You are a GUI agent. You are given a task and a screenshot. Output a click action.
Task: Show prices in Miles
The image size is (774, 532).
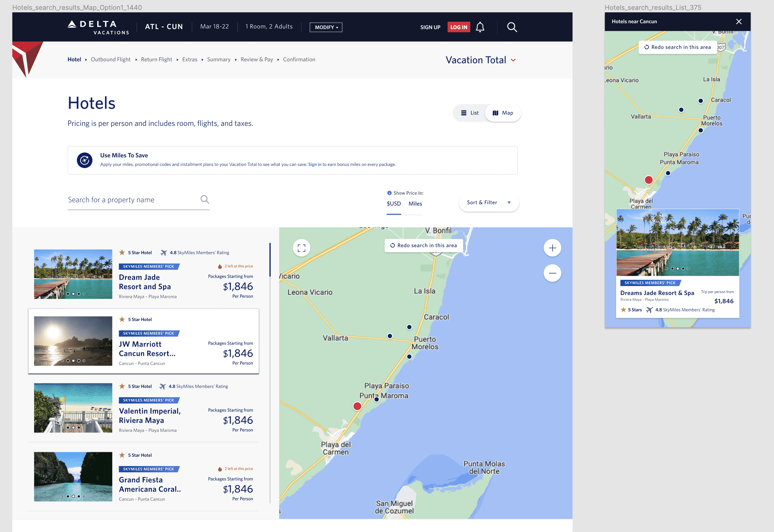(x=415, y=204)
